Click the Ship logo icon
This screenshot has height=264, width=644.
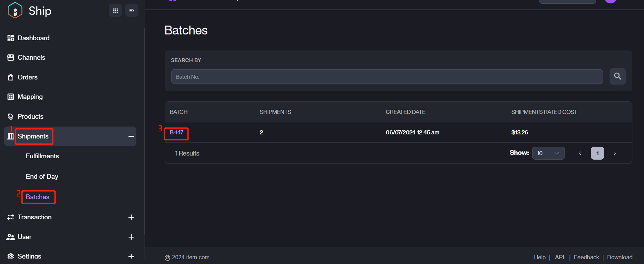tap(15, 10)
